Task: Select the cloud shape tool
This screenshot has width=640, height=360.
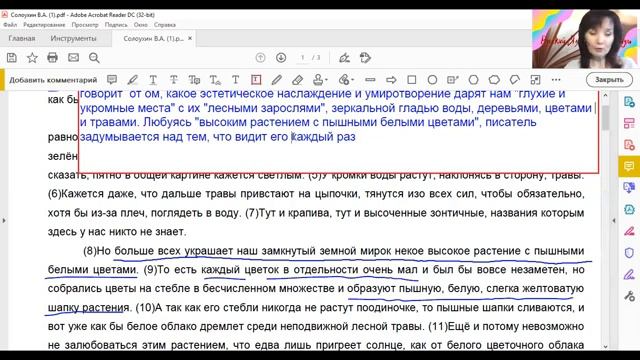Action: point(494,80)
